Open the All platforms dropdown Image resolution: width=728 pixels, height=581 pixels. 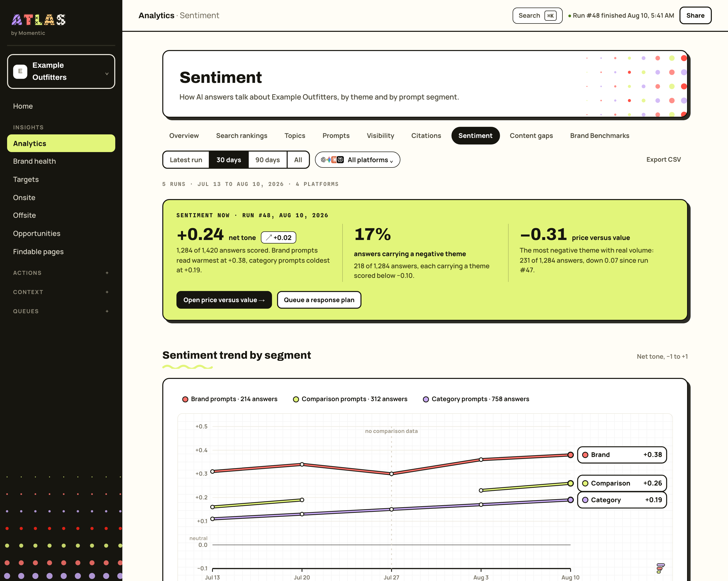coord(358,160)
